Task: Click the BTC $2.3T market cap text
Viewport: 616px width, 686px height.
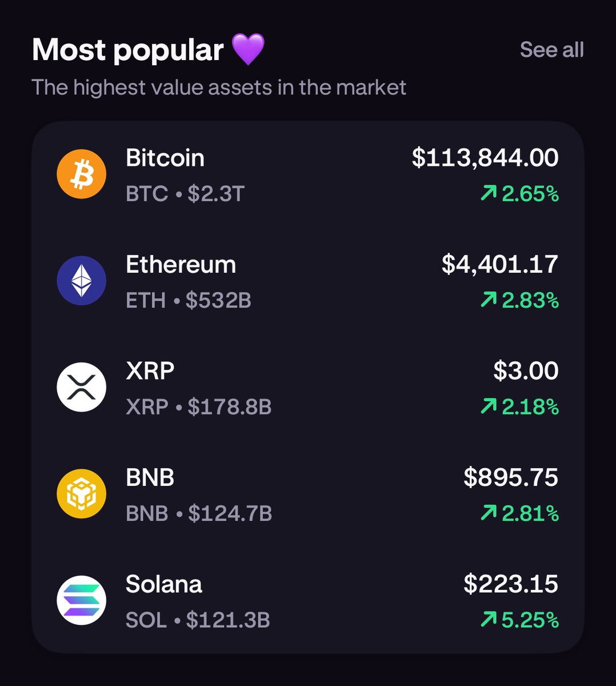Action: tap(185, 194)
